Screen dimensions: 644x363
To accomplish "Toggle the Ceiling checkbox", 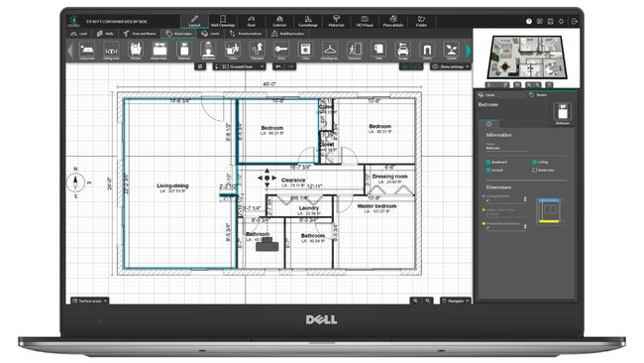I will click(534, 163).
